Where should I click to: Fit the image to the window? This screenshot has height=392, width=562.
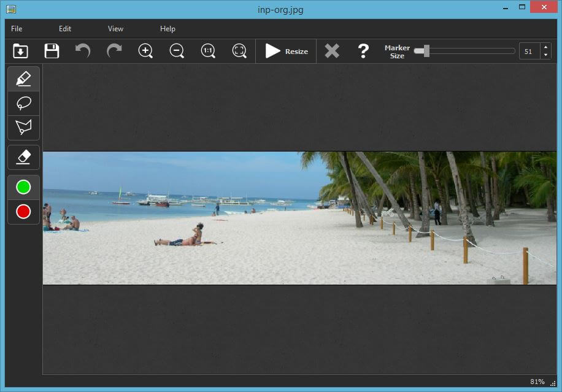[x=239, y=51]
